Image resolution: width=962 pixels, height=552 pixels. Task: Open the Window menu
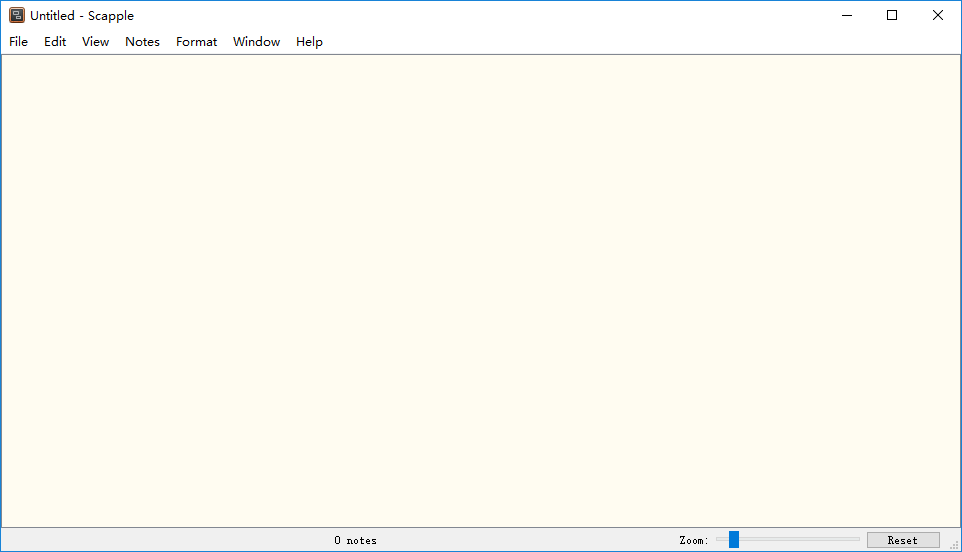click(256, 42)
